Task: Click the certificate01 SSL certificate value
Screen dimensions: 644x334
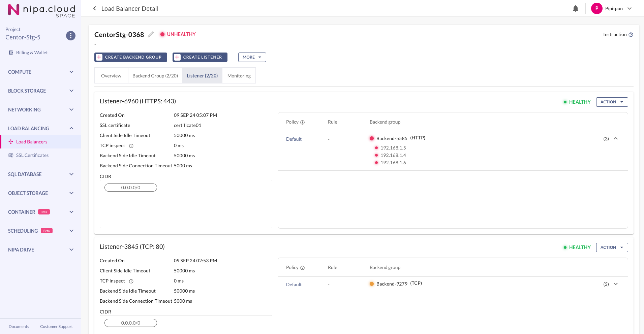Action: pos(187,125)
